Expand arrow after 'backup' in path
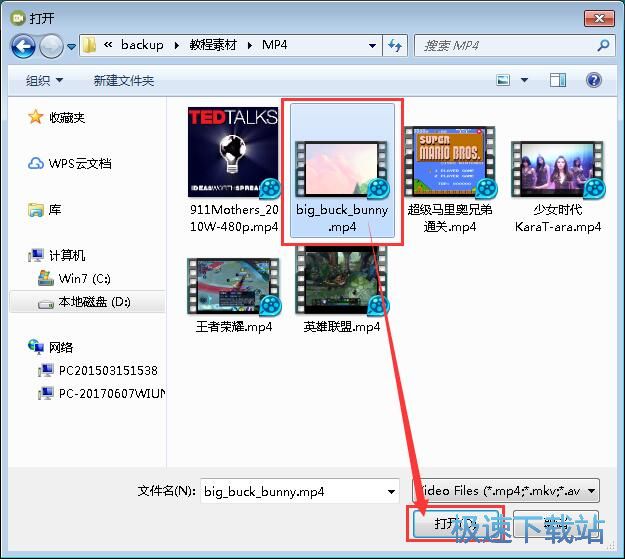Viewport: 625px width, 559px height. [177, 45]
